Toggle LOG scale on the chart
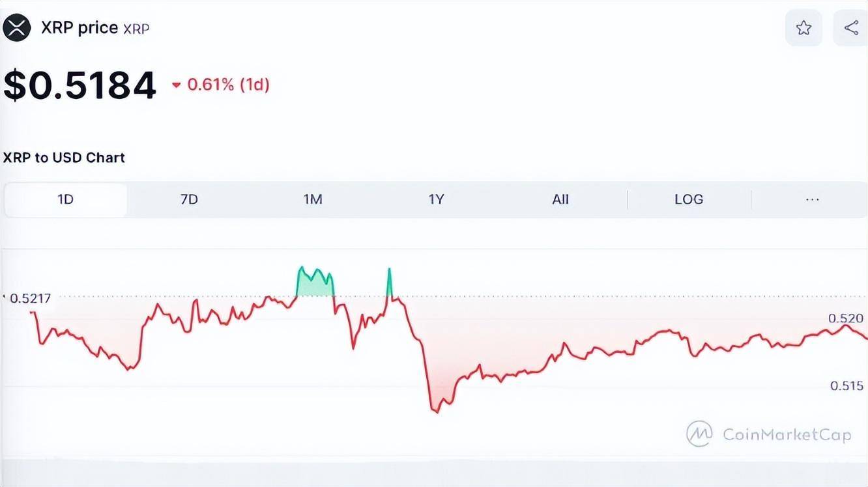Viewport: 868px width, 487px height. coord(689,199)
